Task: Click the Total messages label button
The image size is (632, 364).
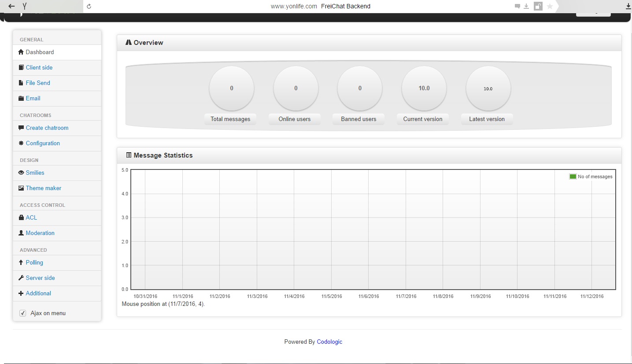Action: click(230, 119)
